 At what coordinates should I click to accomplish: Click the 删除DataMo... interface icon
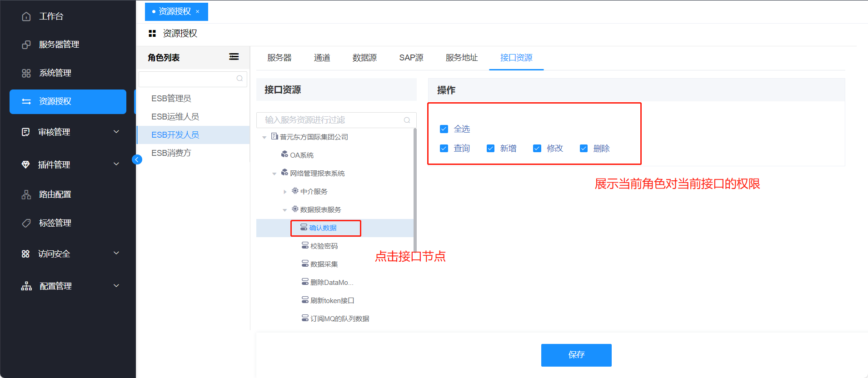305,282
